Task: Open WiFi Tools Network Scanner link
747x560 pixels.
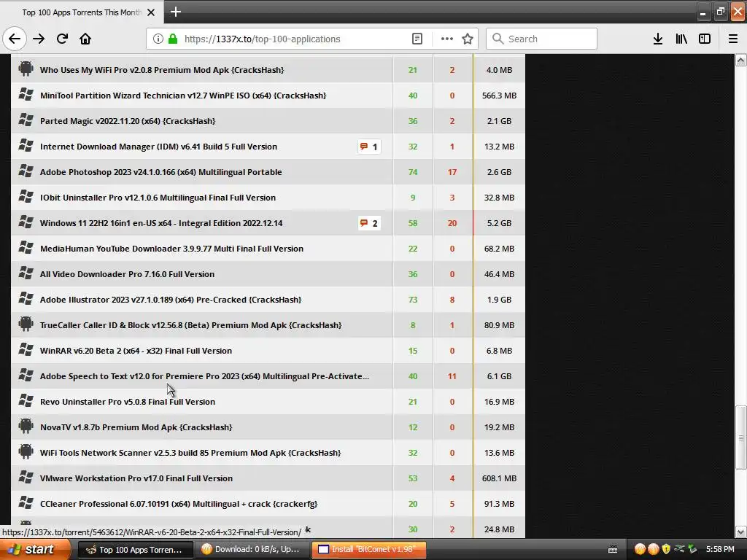Action: pos(190,453)
